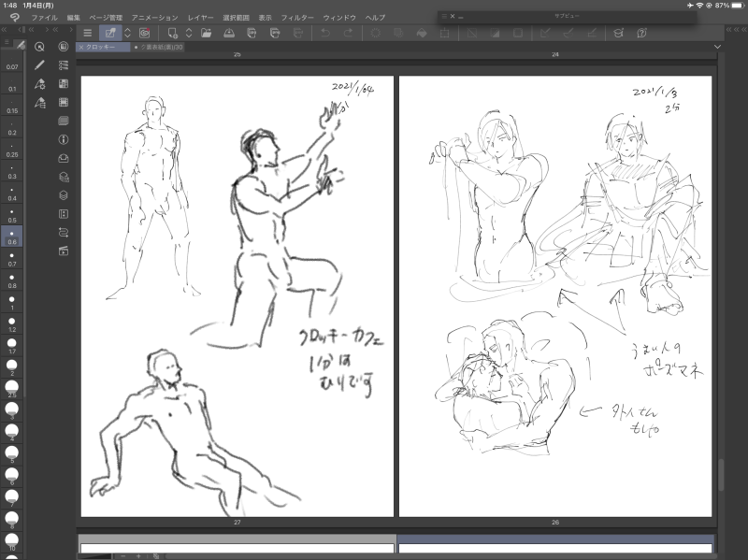Open the ファイル menu
This screenshot has width=748, height=560.
tap(44, 18)
